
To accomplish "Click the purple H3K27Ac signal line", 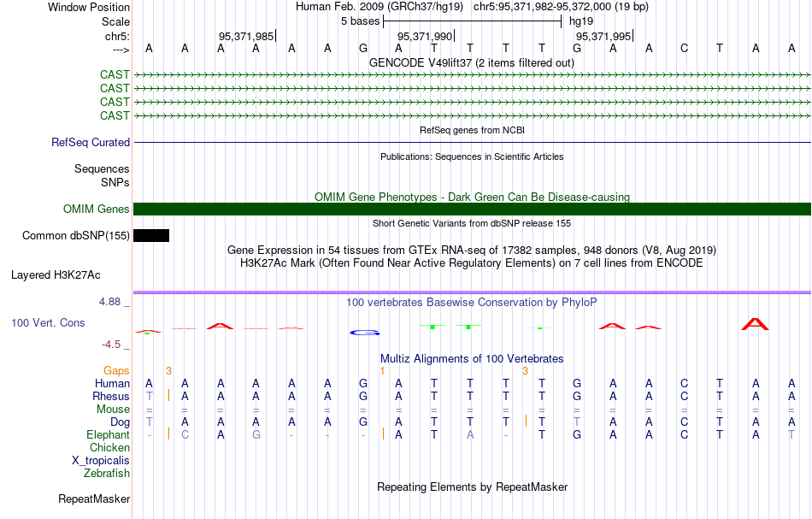I will tap(472, 292).
